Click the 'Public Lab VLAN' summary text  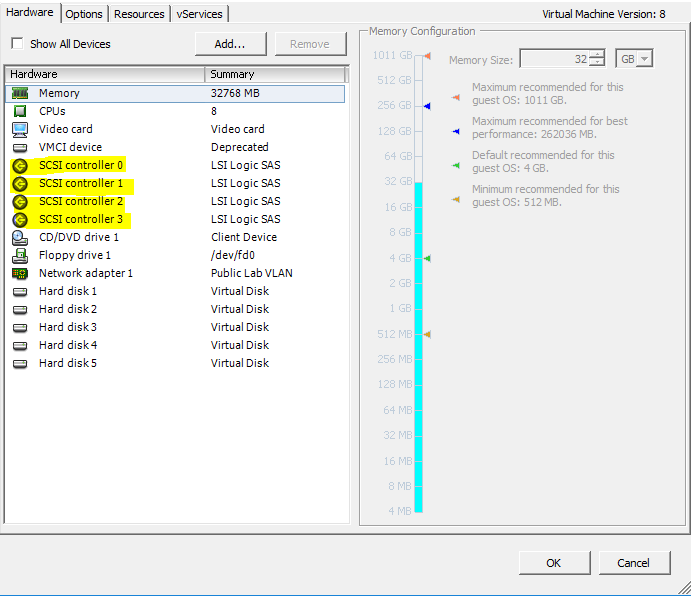coord(252,273)
